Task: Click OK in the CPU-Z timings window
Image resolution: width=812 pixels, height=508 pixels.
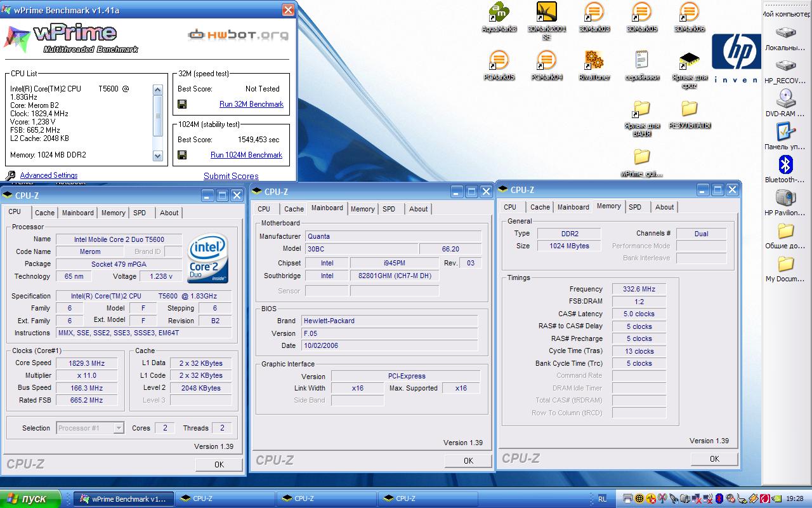Action: click(714, 459)
